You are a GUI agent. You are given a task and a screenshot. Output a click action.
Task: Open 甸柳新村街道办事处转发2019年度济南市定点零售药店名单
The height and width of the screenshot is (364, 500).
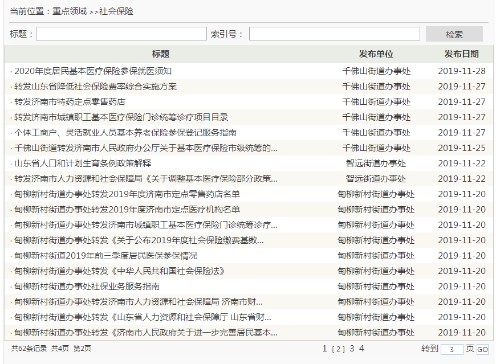[x=127, y=194]
